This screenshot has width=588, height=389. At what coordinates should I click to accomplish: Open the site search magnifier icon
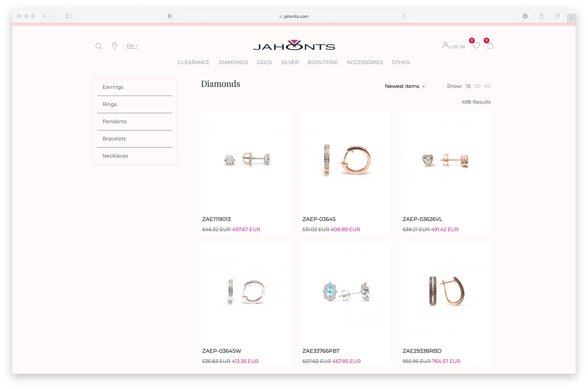(99, 46)
